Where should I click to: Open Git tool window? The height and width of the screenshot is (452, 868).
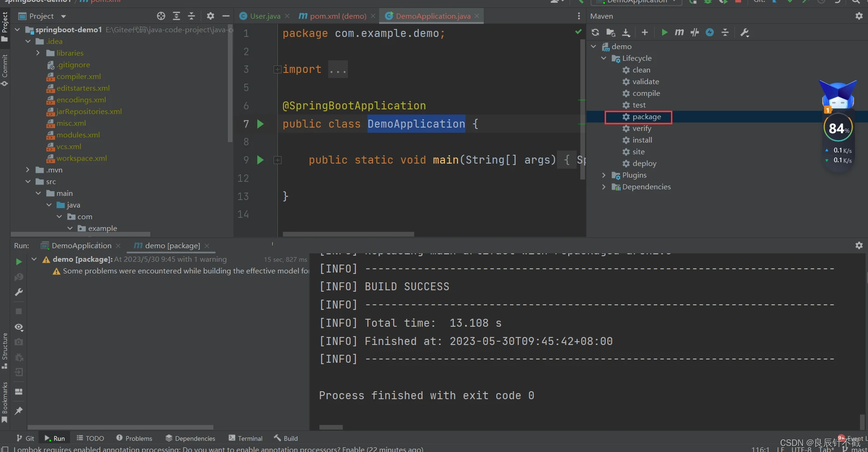point(25,438)
